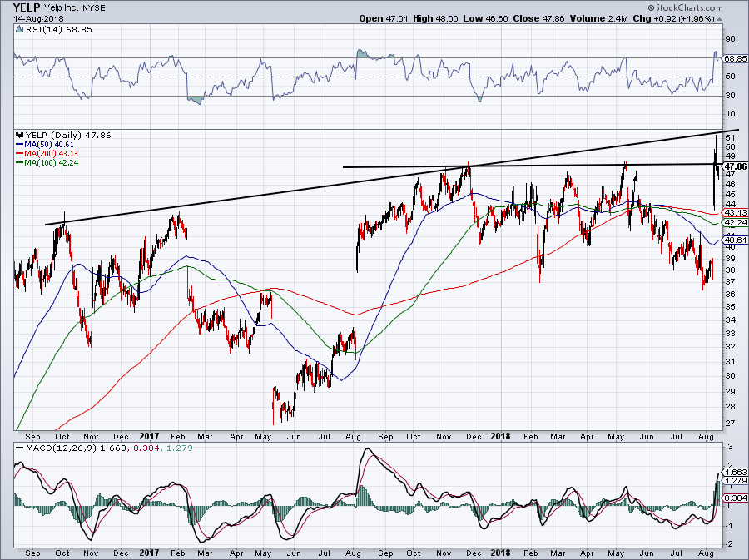Click the 51 price level on the right axis

click(731, 138)
